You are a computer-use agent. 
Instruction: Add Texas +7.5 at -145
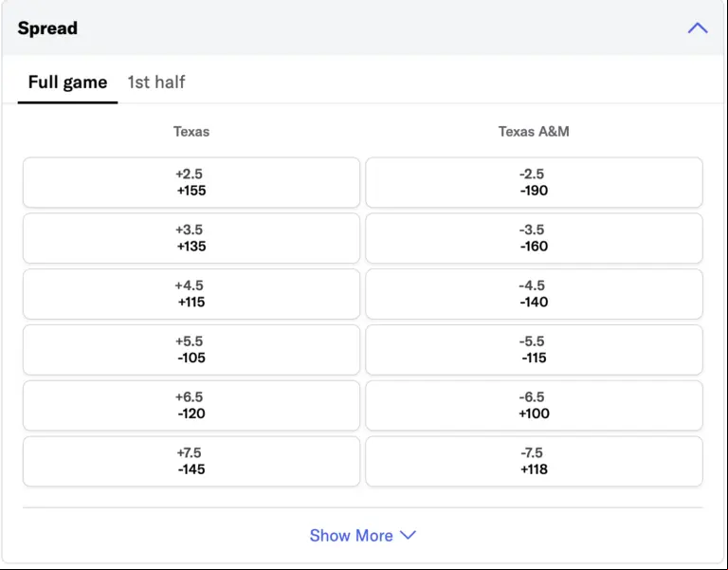click(x=191, y=461)
